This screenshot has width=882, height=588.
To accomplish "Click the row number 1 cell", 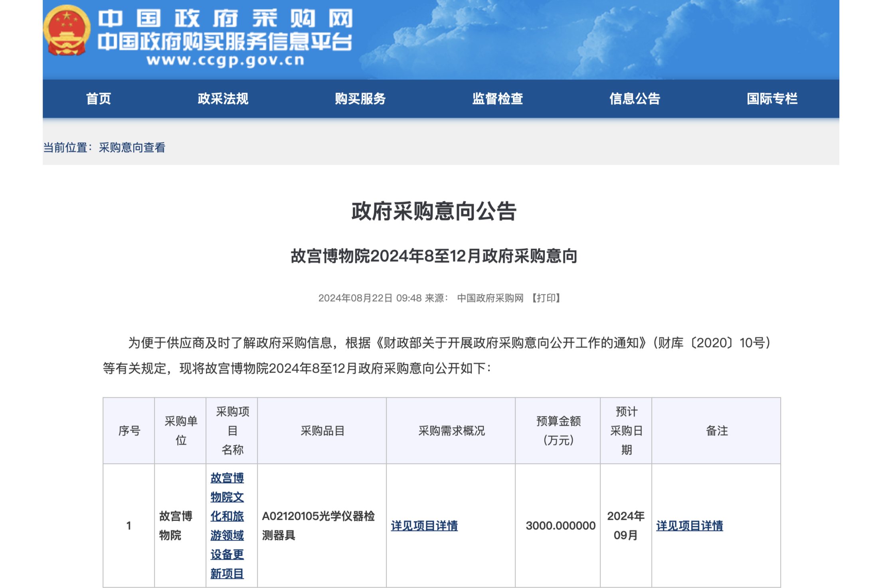I will point(129,526).
